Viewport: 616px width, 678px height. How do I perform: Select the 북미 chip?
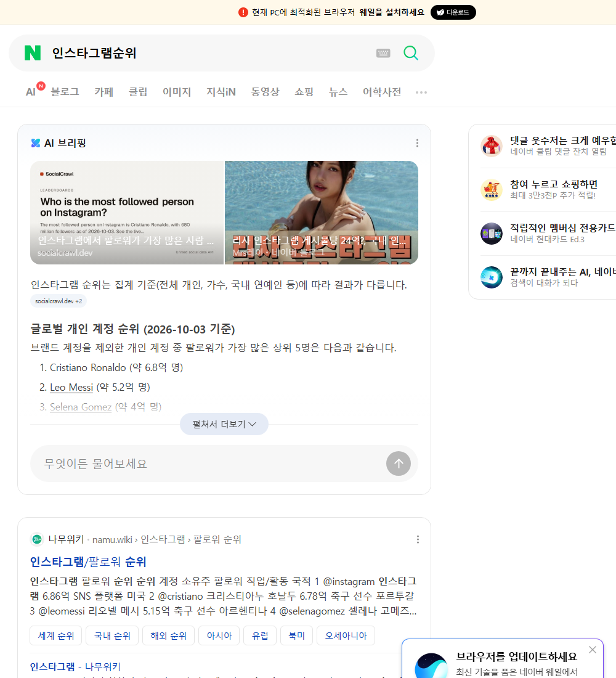tap(296, 635)
